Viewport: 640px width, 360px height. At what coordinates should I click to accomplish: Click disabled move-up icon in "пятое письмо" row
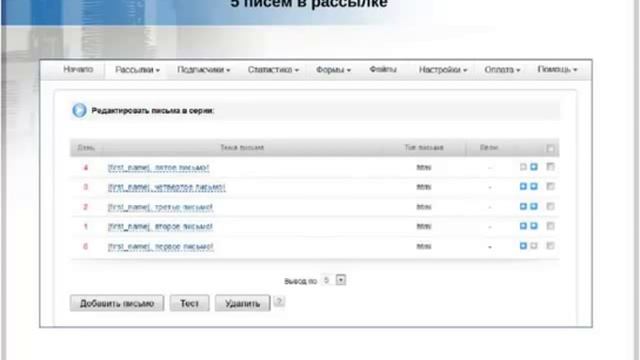[523, 167]
